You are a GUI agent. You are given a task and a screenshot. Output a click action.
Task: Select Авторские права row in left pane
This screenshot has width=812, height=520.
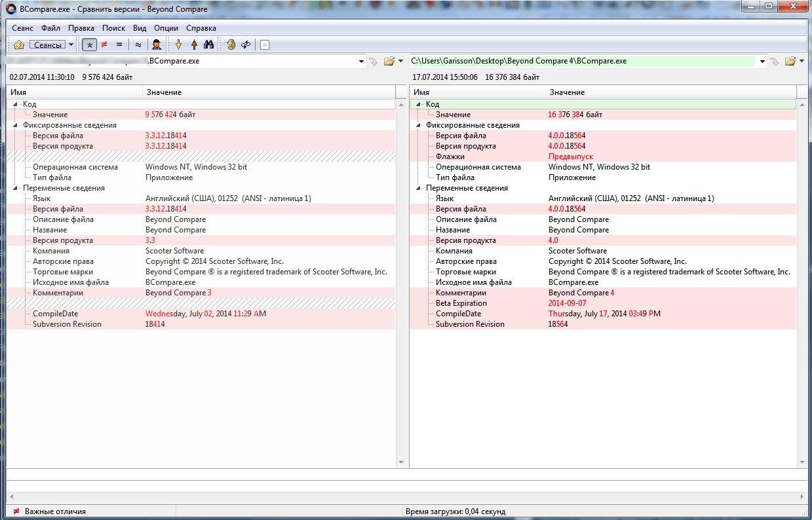tap(201, 261)
